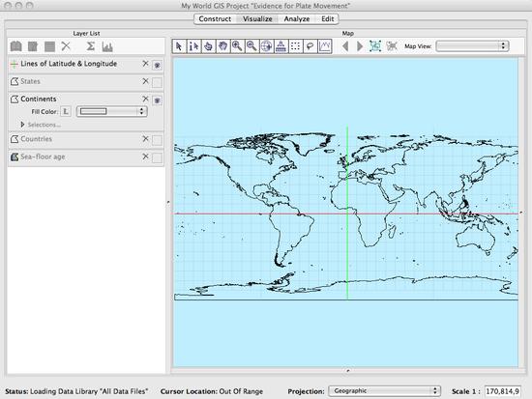Hide the Continents layer

point(157,100)
